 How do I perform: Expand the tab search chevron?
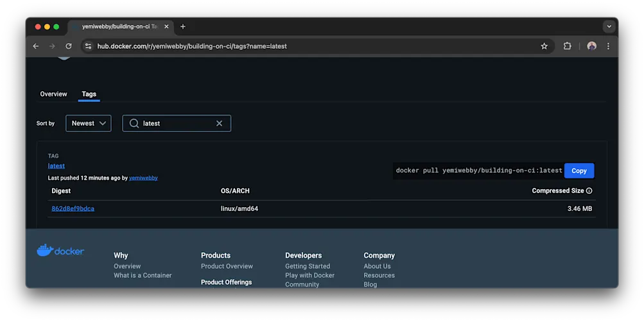tap(609, 27)
